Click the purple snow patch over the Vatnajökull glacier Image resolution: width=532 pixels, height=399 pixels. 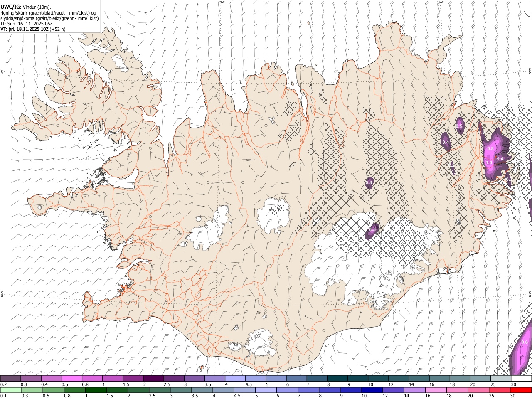coord(372,231)
